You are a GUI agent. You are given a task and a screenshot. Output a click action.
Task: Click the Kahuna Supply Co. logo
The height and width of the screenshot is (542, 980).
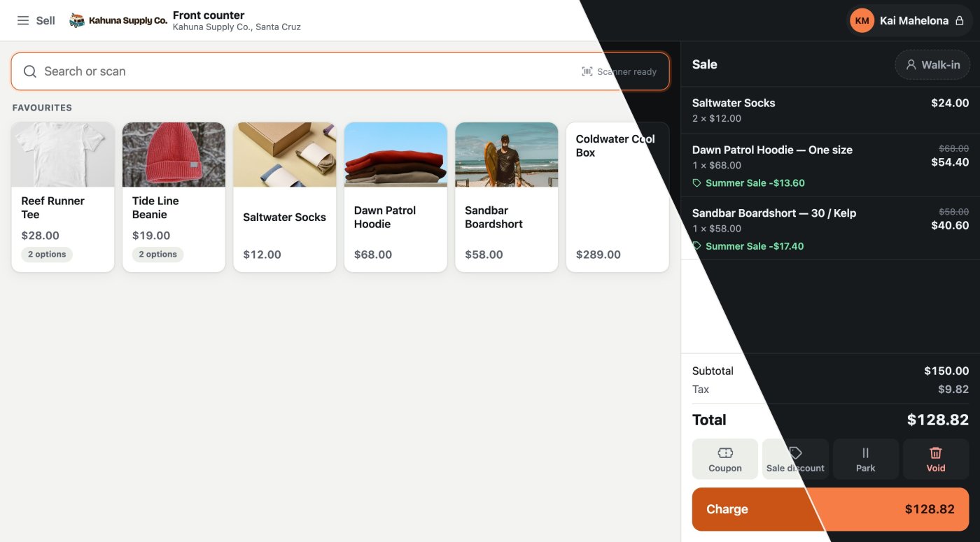coord(118,21)
